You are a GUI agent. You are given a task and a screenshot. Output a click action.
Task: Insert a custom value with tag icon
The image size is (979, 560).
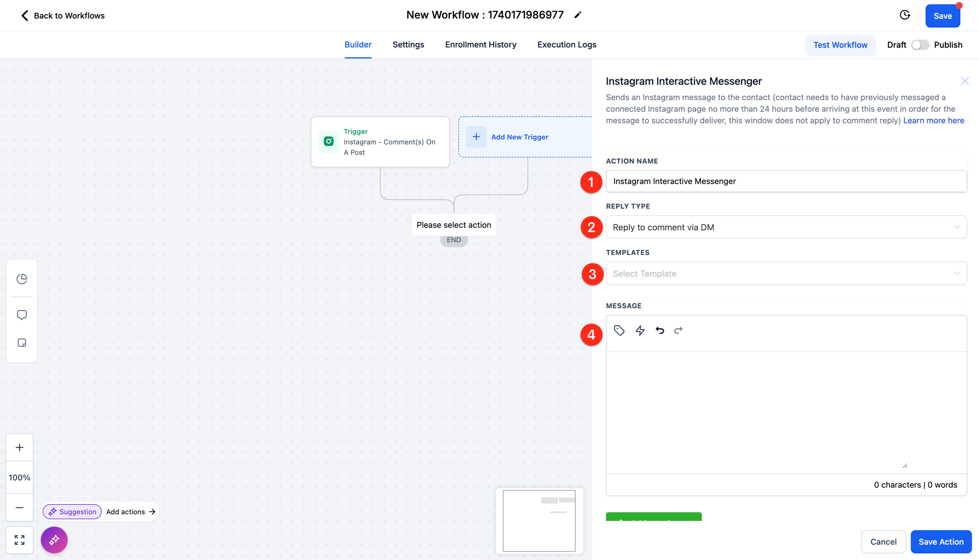click(x=619, y=331)
